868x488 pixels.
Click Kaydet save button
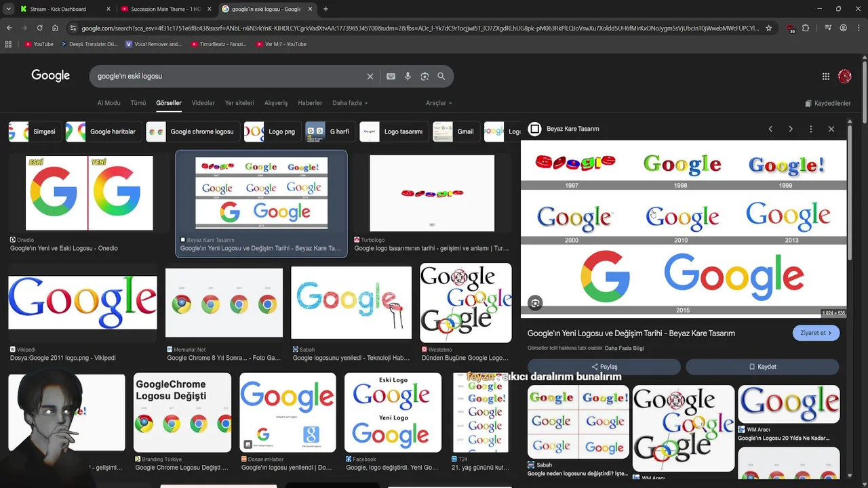pos(762,367)
